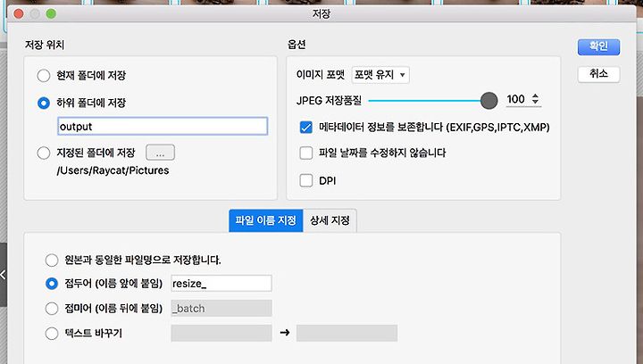The image size is (643, 364).
Task: Click the 텍스트 바꾸기 source text field
Action: tap(221, 334)
